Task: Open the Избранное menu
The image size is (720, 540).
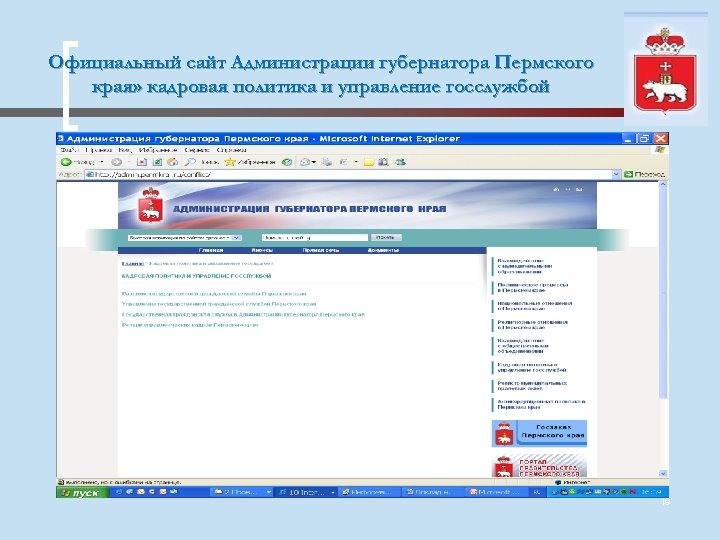Action: coord(158,150)
